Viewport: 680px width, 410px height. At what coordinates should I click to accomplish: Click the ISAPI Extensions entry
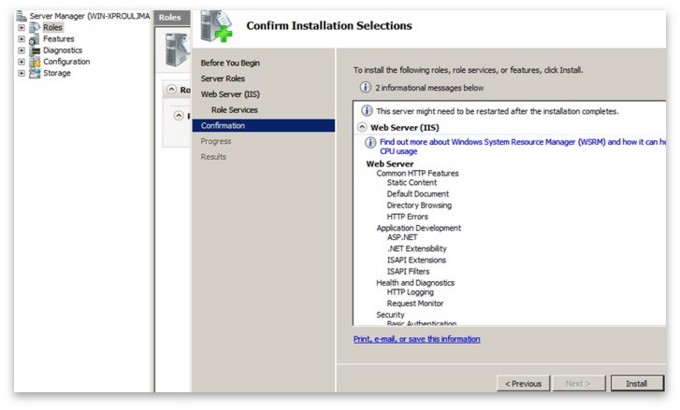click(x=416, y=260)
